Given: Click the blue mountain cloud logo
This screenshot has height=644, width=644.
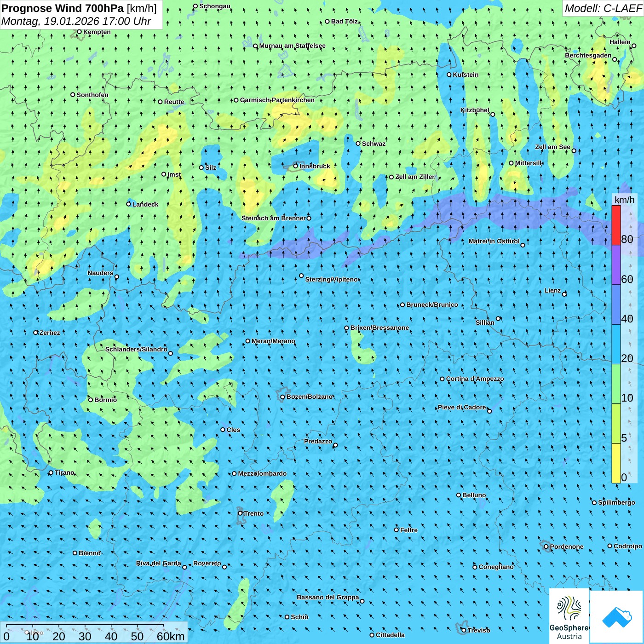Looking at the screenshot, I should [x=616, y=617].
